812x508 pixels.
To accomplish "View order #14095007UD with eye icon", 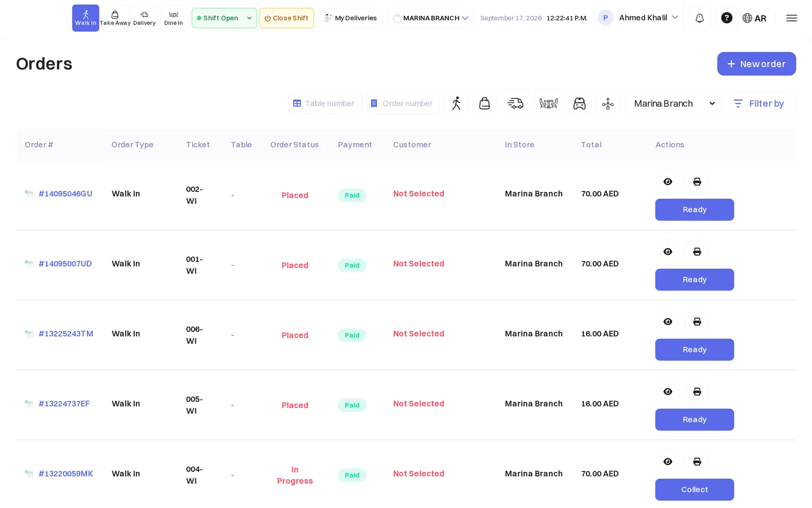I will (668, 252).
